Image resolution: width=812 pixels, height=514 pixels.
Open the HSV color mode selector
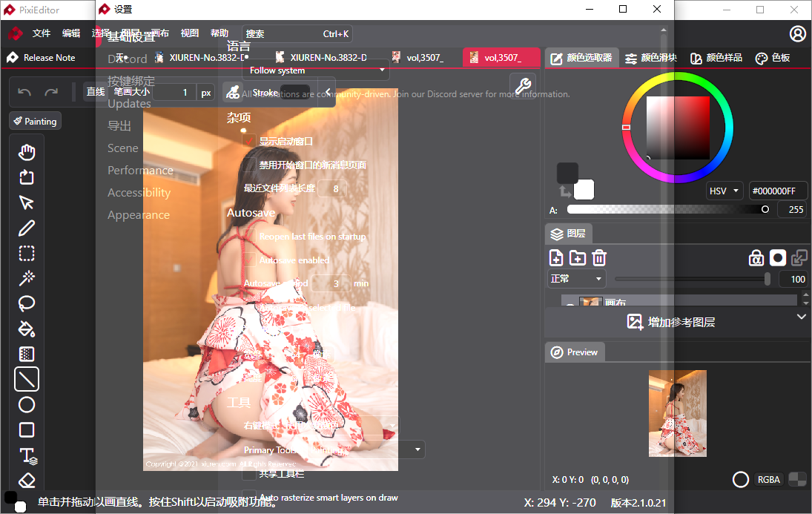point(724,191)
